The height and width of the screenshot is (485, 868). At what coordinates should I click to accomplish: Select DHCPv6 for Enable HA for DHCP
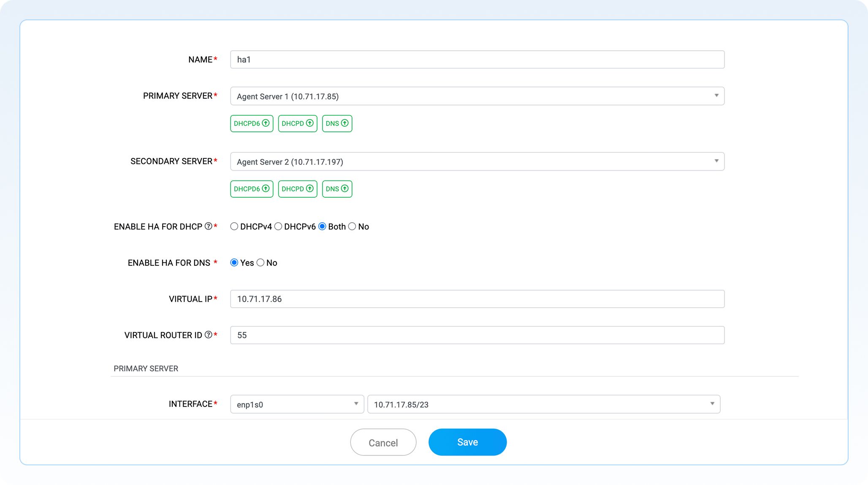click(278, 226)
